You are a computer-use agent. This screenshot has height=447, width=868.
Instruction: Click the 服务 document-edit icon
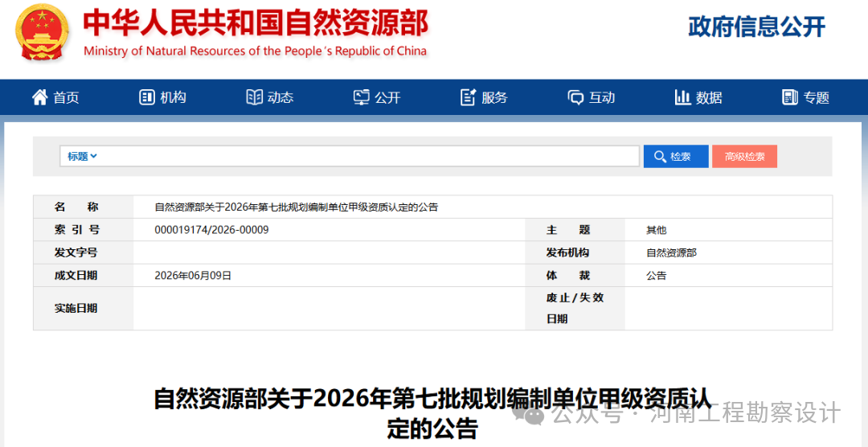469,97
